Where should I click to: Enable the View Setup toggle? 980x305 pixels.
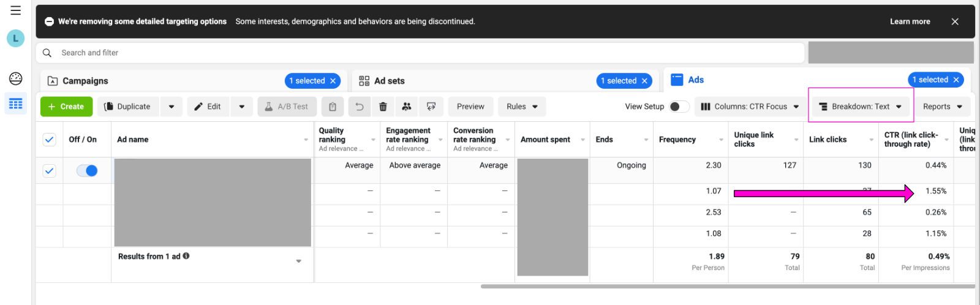click(679, 107)
